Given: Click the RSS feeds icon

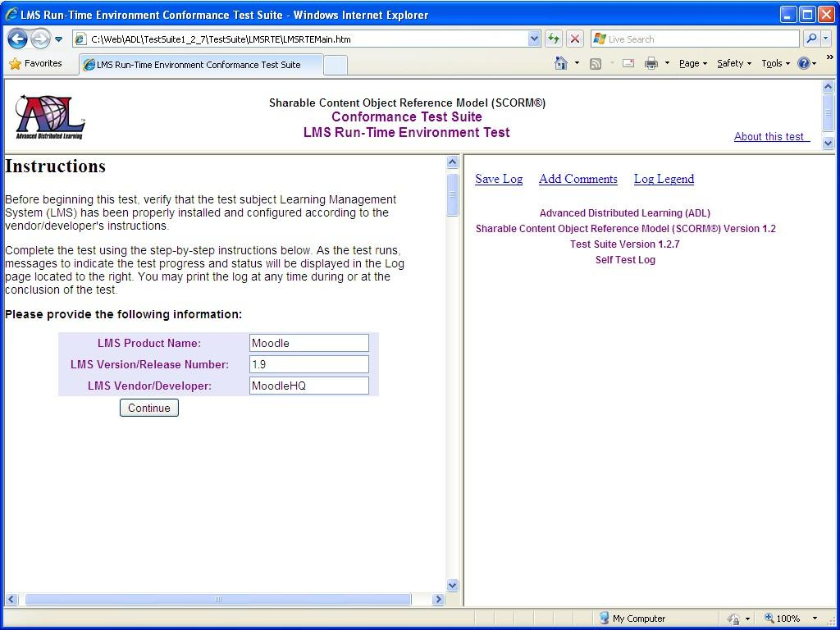Looking at the screenshot, I should click(596, 63).
